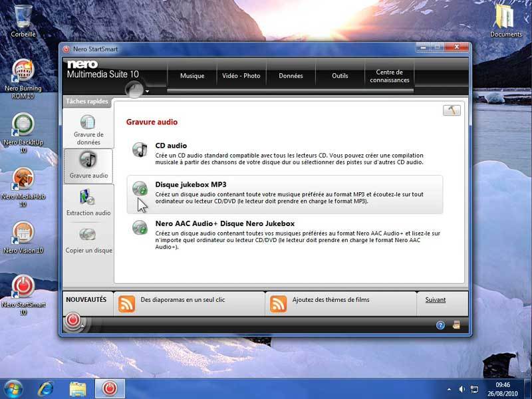
Task: Open the Musique tab
Action: pyautogui.click(x=192, y=76)
